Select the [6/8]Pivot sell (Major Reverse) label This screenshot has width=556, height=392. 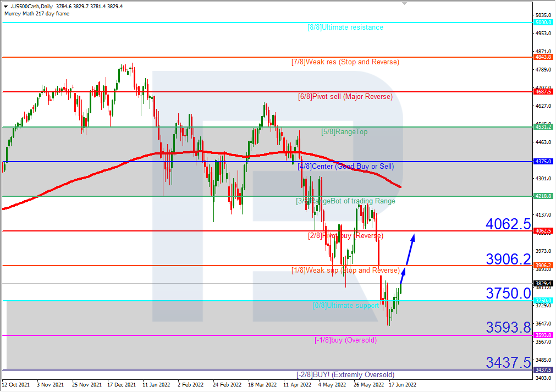coord(345,97)
